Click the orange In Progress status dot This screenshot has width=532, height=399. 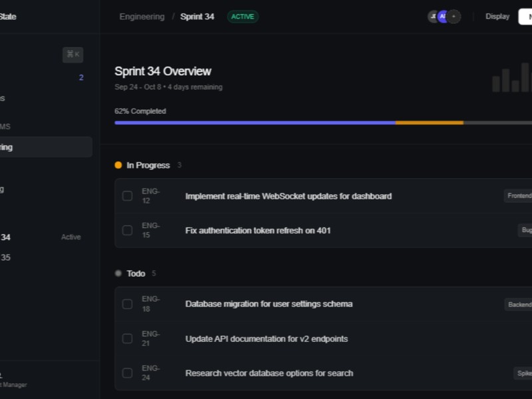coord(118,164)
